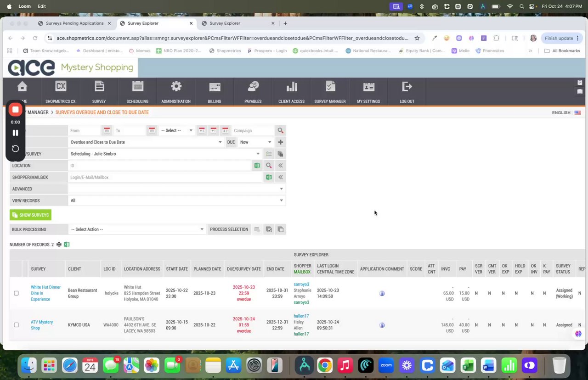The image size is (588, 380).
Task: Click the Excel icon in Location row
Action: point(257,166)
